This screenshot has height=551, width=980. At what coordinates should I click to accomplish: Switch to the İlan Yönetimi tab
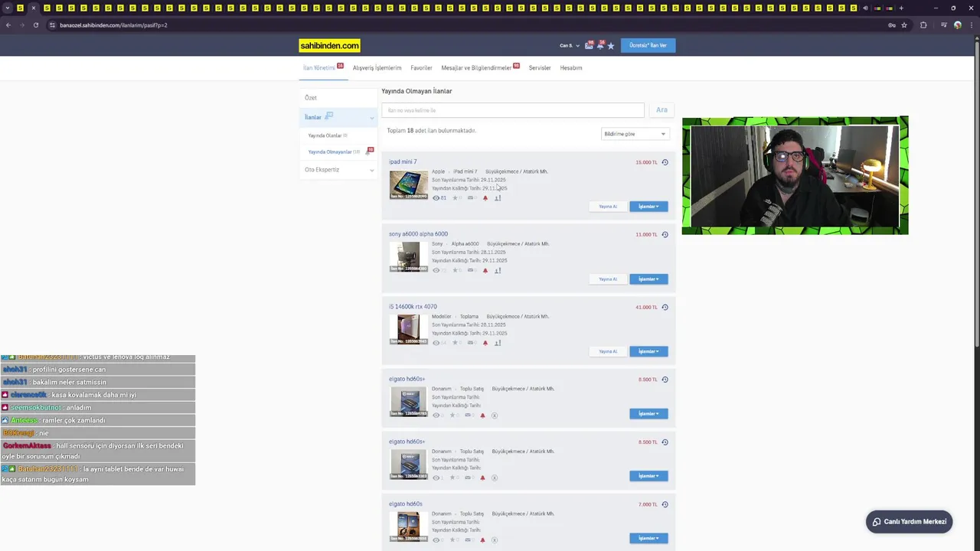point(319,68)
